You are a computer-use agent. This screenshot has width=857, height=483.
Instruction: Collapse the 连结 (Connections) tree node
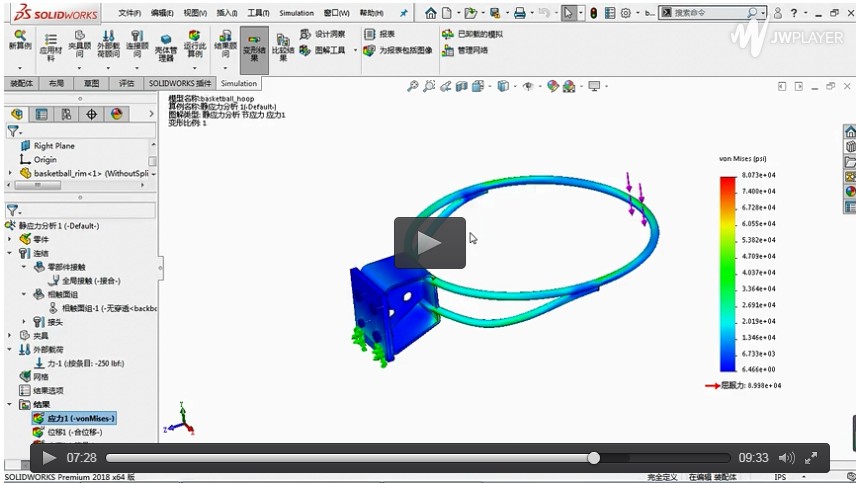coord(11,253)
